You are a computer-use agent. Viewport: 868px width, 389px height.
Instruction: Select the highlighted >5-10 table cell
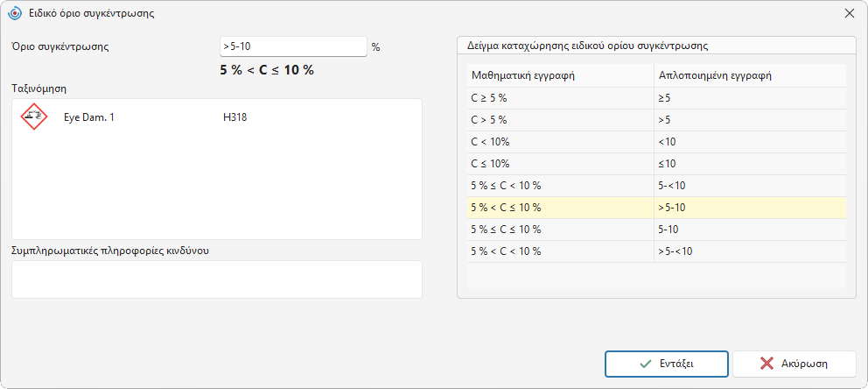750,208
